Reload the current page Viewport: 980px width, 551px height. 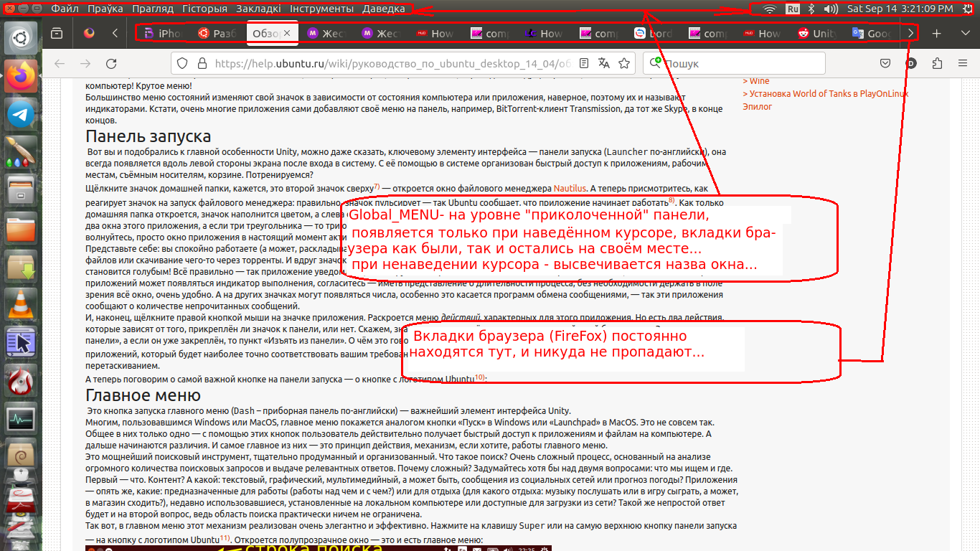tap(111, 63)
